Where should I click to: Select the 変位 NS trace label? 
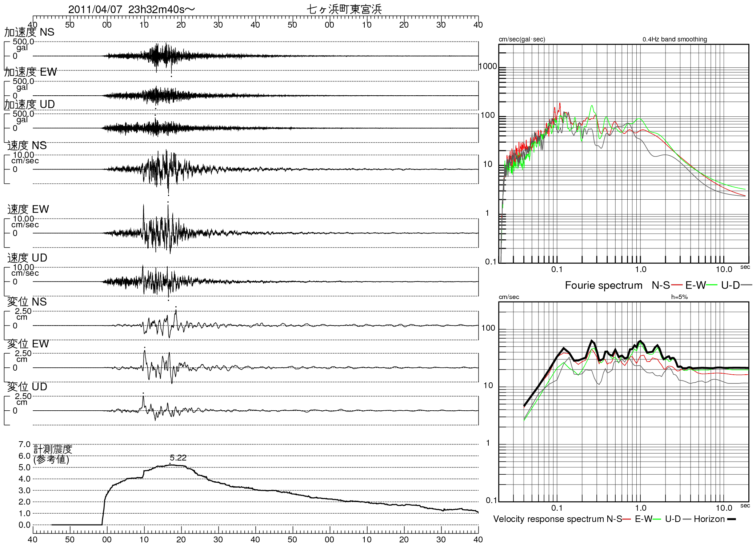click(27, 302)
